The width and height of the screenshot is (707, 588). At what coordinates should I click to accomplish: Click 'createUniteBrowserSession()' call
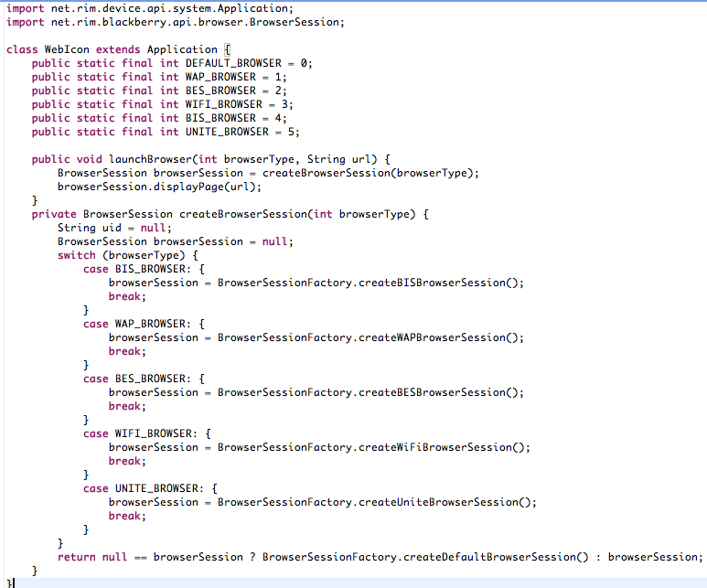click(445, 502)
